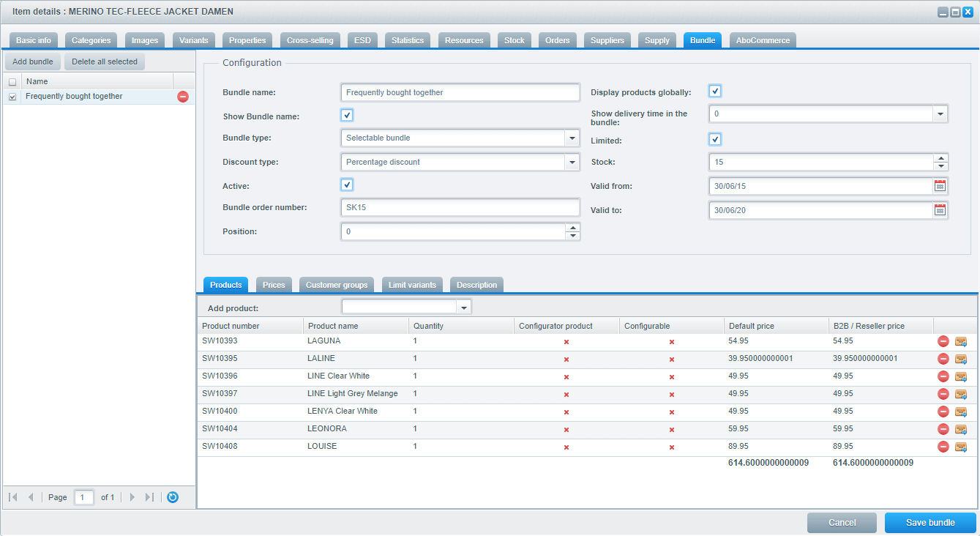Decrease the Stock value
The width and height of the screenshot is (980, 536).
940,166
